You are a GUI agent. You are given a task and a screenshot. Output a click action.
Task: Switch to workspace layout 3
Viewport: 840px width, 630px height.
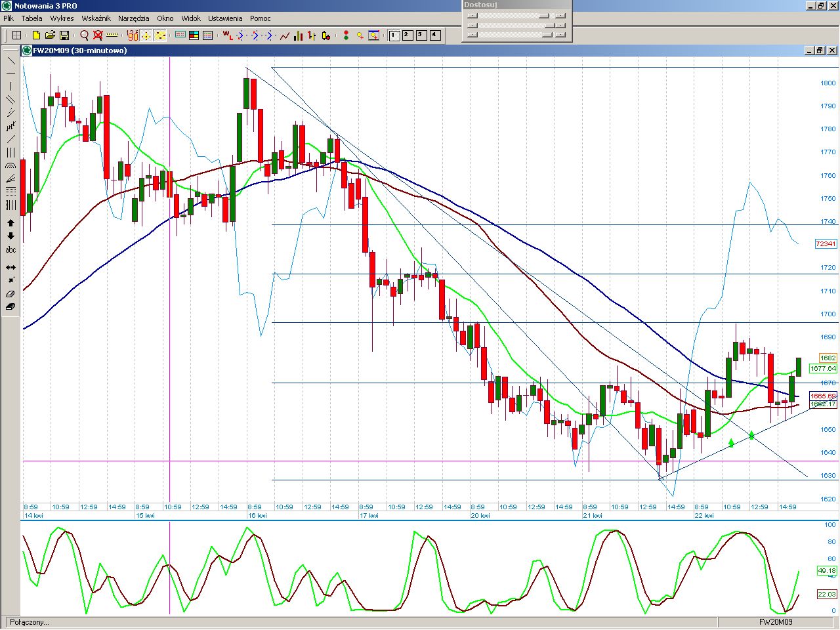tap(421, 35)
